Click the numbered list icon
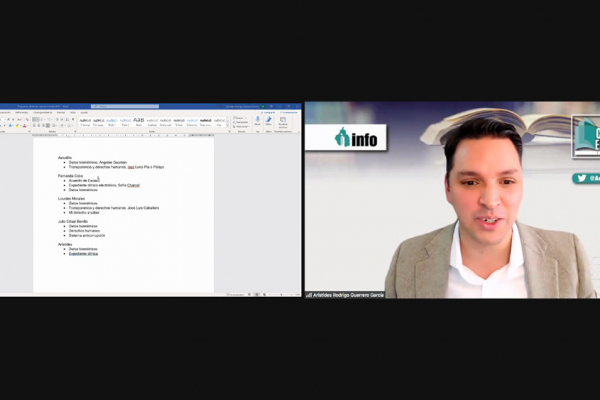 42,119
